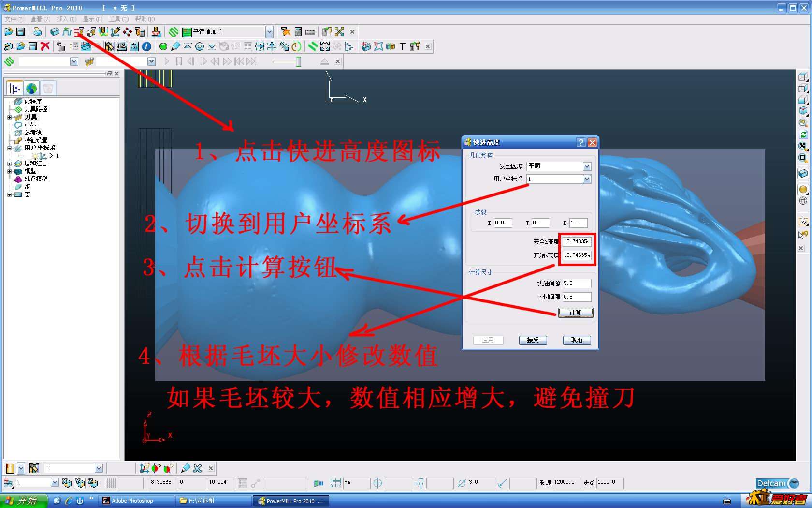812x508 pixels.
Task: Click the simulation Play button
Action: [167, 61]
